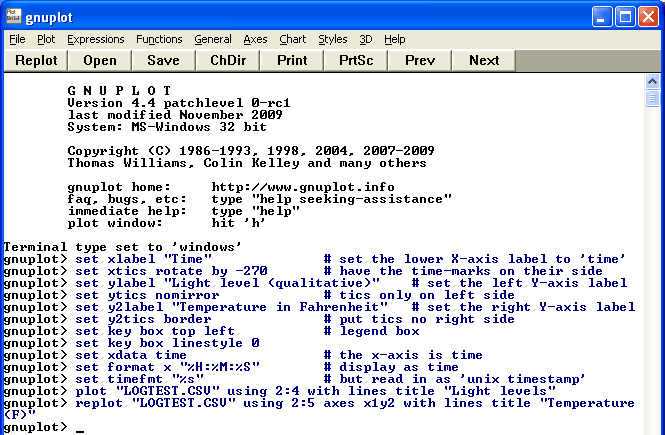The height and width of the screenshot is (435, 665).
Task: Click the Open toolbar button
Action: [x=100, y=60]
